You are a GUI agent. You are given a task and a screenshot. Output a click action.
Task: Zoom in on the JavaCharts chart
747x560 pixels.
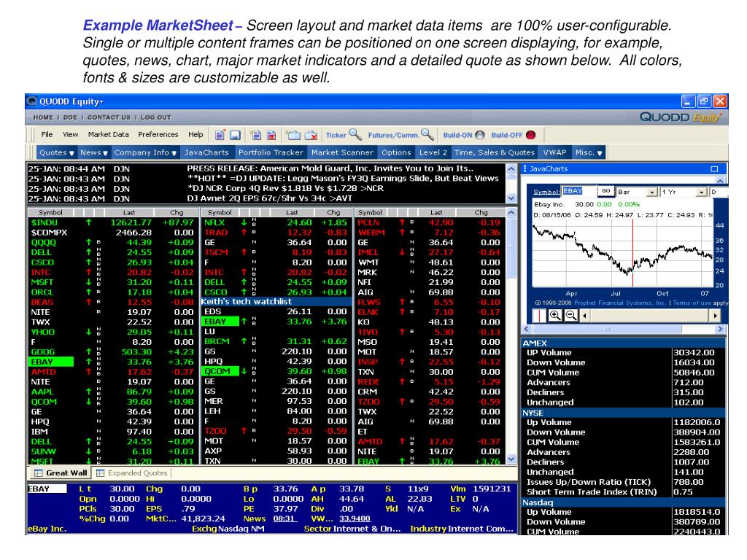coord(555,315)
